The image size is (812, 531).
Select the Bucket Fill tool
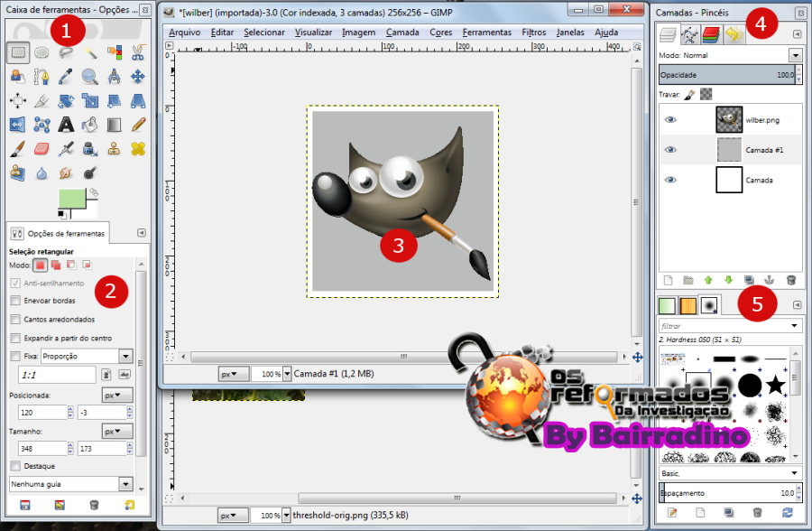(90, 125)
